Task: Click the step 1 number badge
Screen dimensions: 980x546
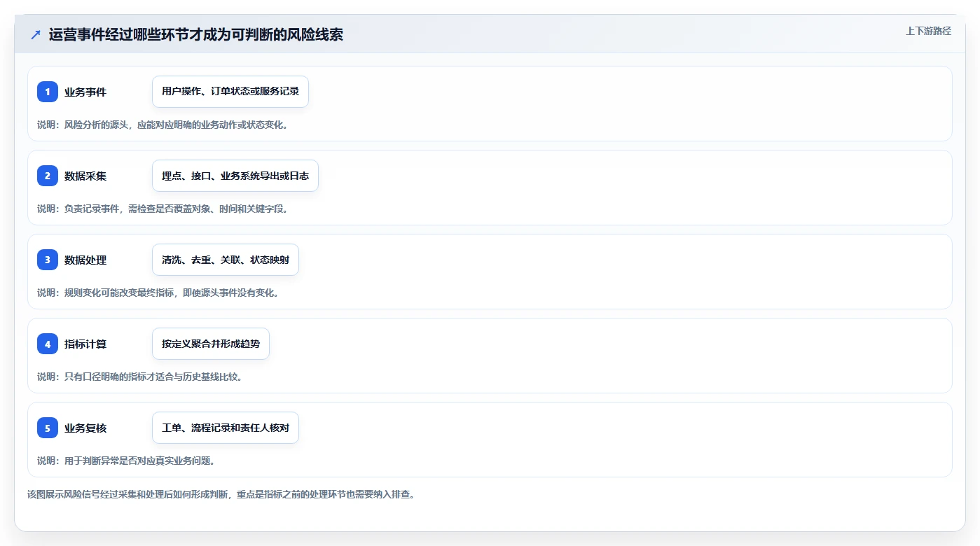Action: (48, 92)
